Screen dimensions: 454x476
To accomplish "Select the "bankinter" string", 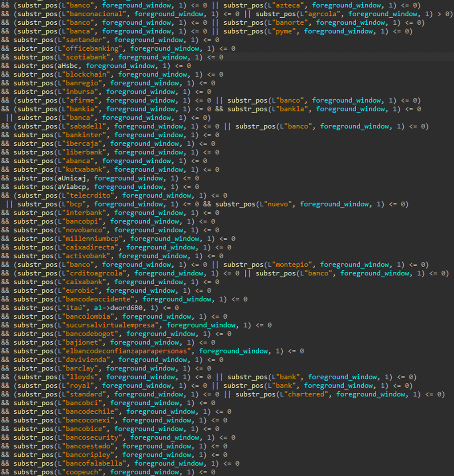I will pyautogui.click(x=84, y=135).
